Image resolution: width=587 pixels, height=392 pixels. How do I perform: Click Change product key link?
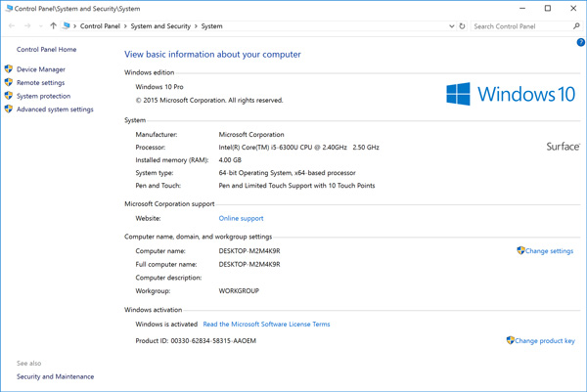point(545,341)
